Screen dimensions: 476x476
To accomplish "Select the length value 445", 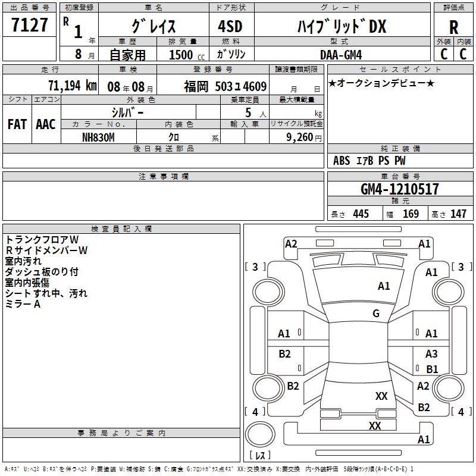I will [361, 214].
